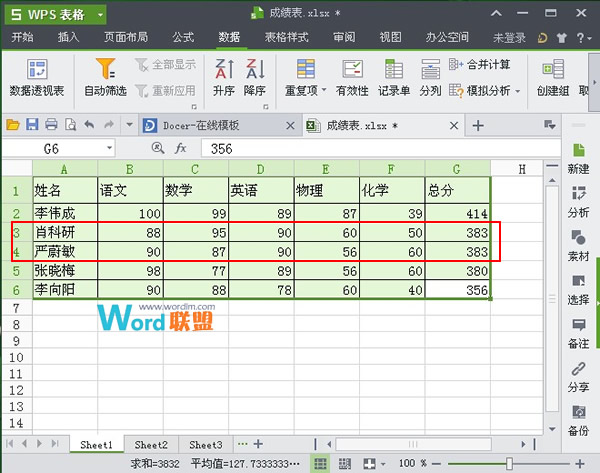The width and height of the screenshot is (600, 473).
Task: Move the zoom slider handle
Action: coord(509,464)
